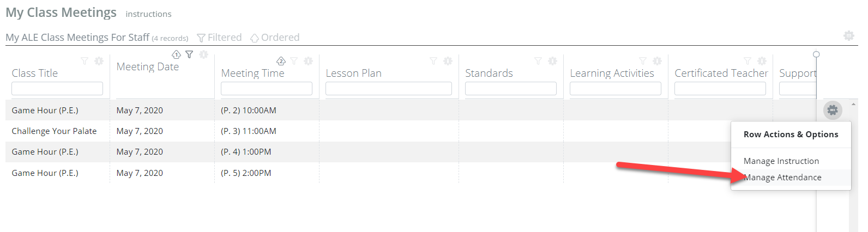Click the Standards column filter icon

[538, 61]
